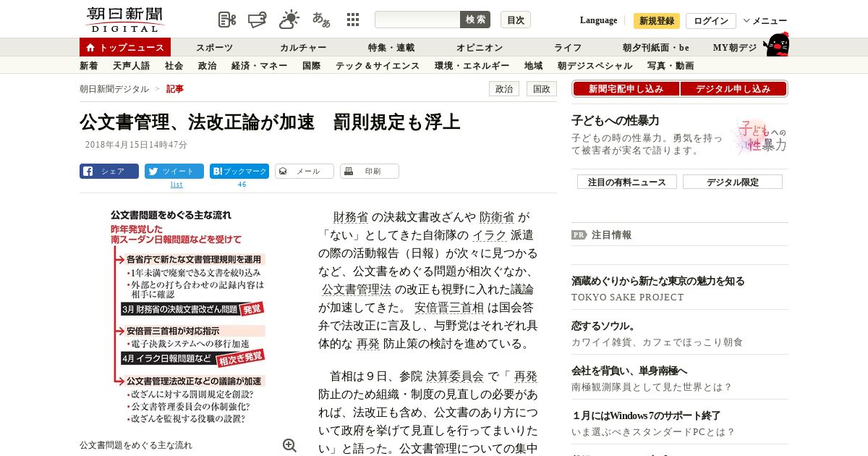The width and height of the screenshot is (868, 456).
Task: Share article on Facebook シェア button
Action: coord(109,172)
